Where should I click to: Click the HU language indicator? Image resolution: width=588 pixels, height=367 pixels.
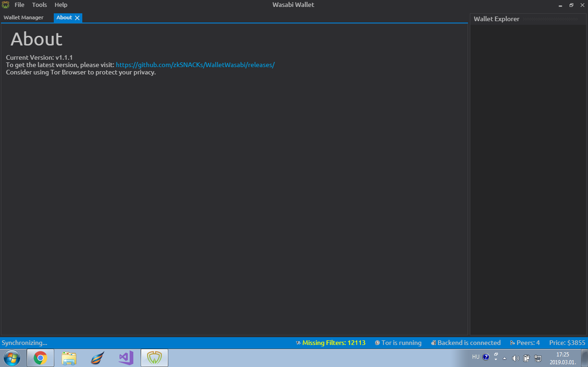pyautogui.click(x=476, y=357)
